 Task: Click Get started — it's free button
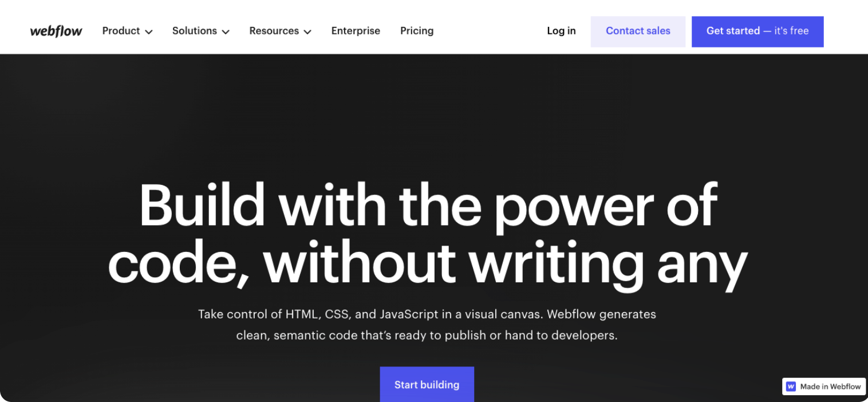pos(757,31)
